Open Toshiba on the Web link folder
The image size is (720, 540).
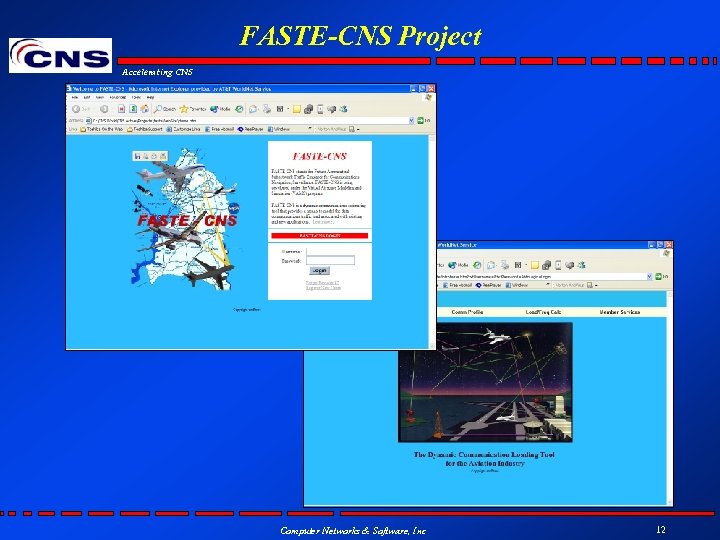[x=101, y=129]
